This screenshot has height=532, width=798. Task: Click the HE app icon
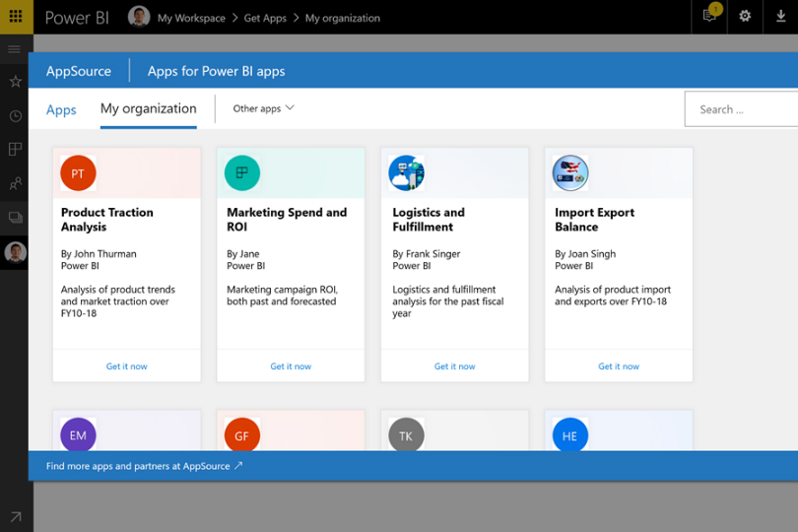(570, 434)
